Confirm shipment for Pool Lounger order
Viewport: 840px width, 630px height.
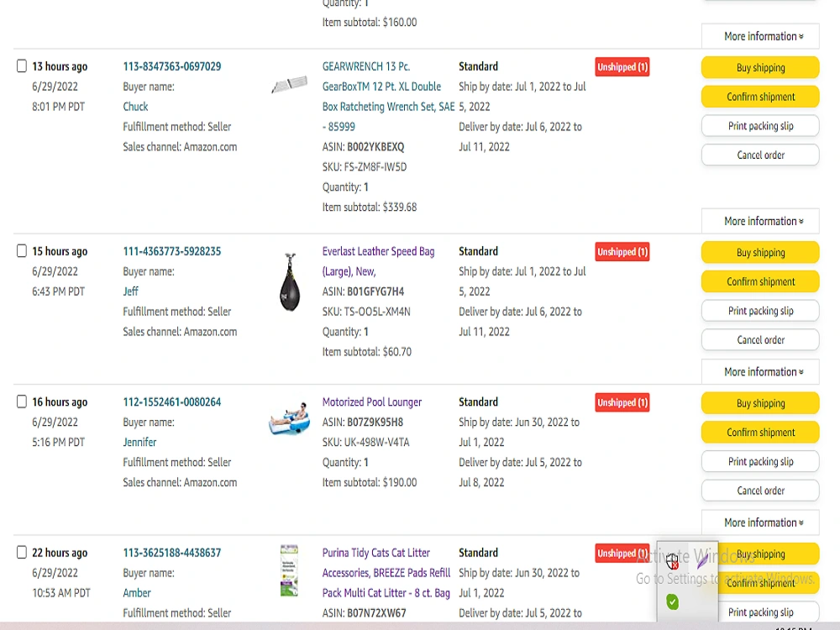click(760, 432)
